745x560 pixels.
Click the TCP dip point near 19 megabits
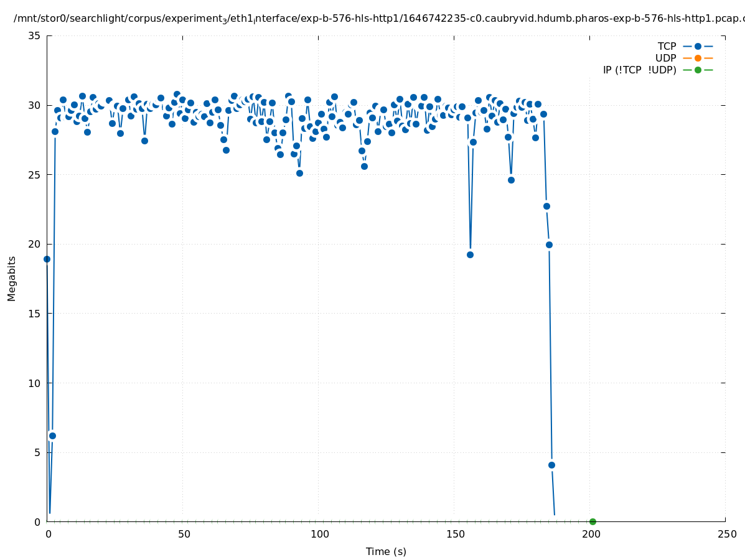tap(470, 254)
